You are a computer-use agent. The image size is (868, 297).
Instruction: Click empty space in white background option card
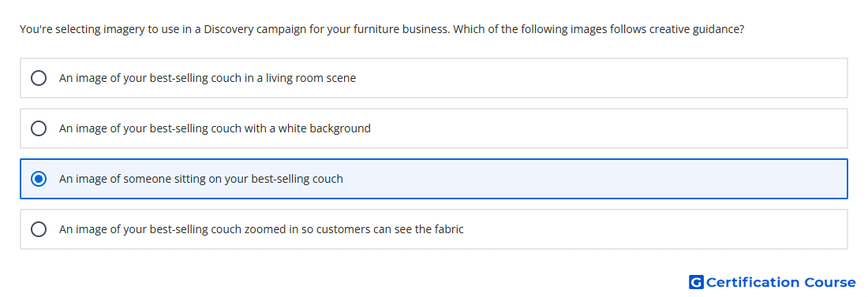click(609, 128)
